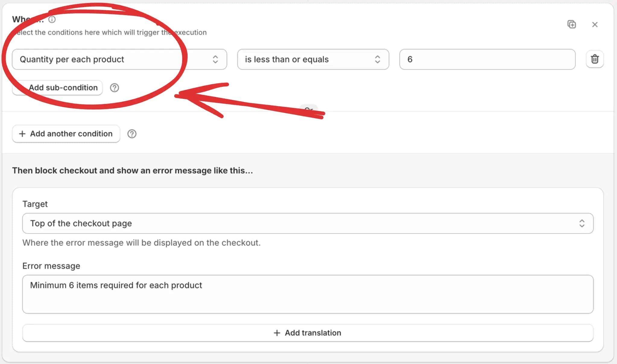View help next to Add sub-condition
Viewport: 617px width, 364px height.
[115, 88]
